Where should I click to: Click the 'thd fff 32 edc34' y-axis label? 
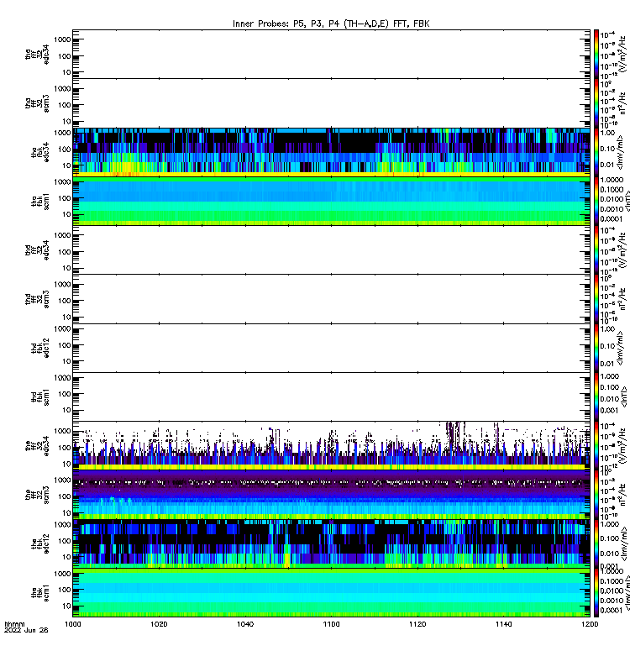(37, 250)
